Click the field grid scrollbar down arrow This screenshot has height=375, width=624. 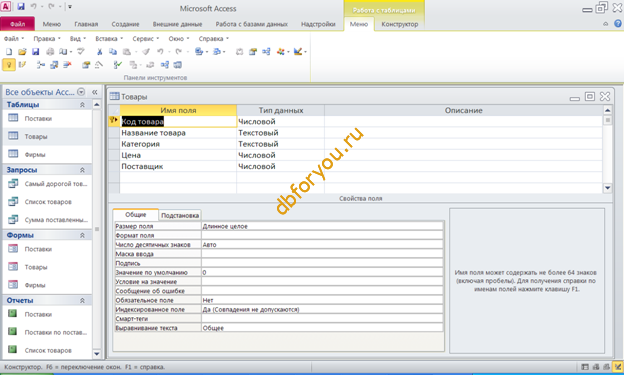pos(607,188)
